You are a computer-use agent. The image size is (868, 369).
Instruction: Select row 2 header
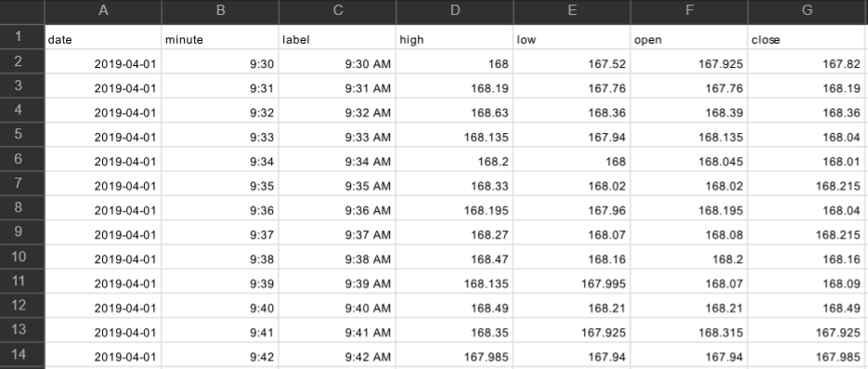[x=22, y=61]
